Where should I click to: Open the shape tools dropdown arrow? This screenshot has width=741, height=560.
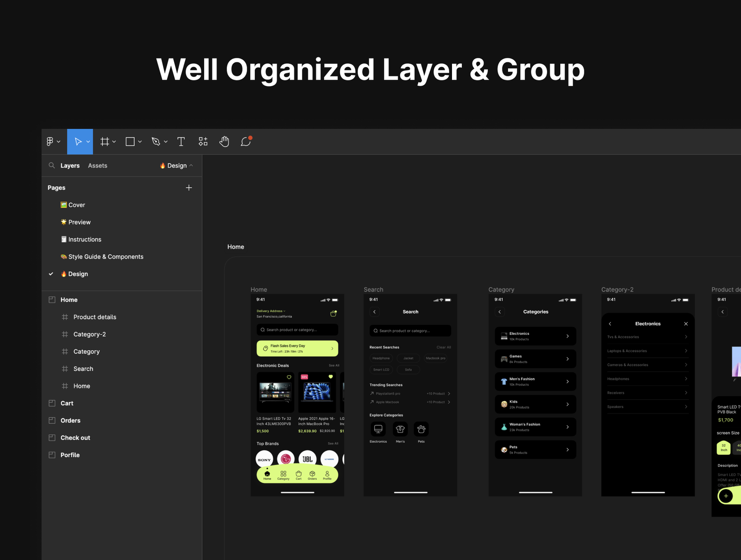(x=140, y=142)
